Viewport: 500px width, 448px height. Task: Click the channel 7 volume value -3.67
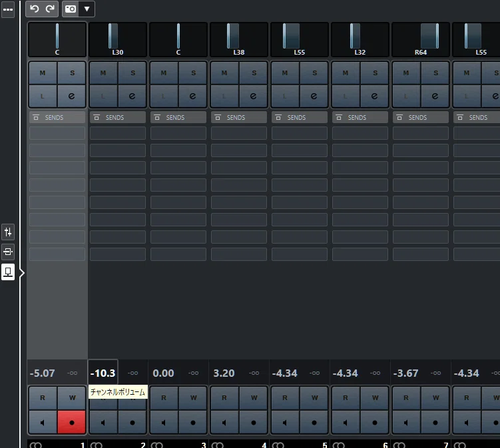(x=405, y=373)
